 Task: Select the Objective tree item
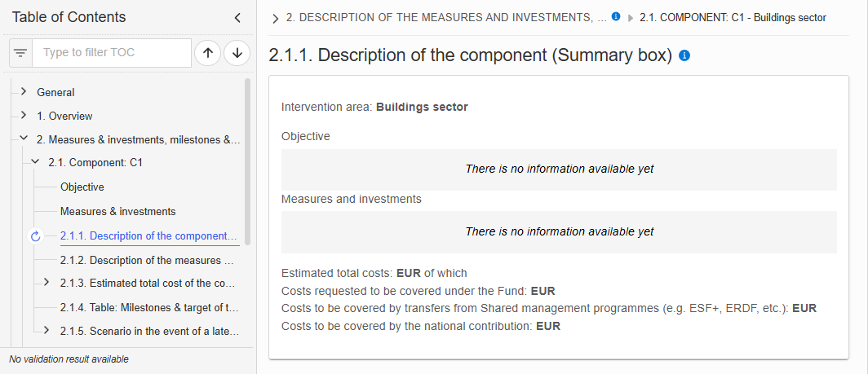click(82, 187)
